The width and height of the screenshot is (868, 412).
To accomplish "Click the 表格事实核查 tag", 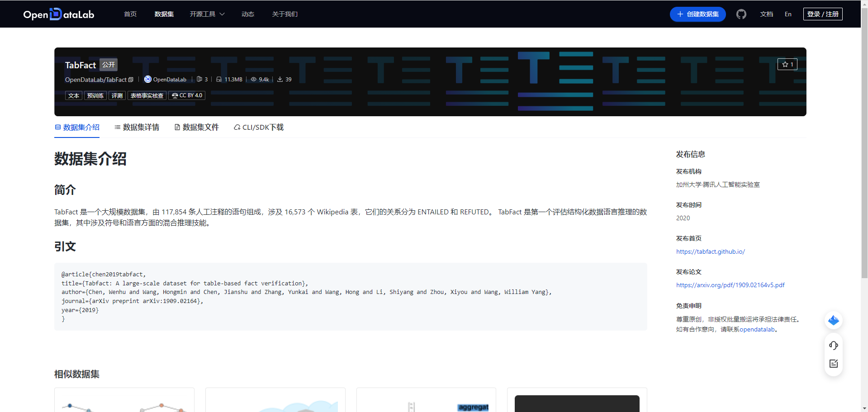I will click(147, 95).
